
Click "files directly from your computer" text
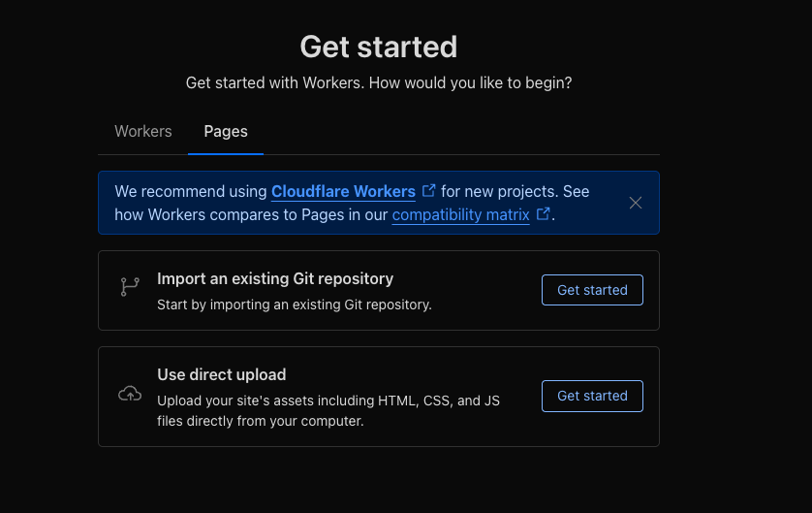(260, 421)
